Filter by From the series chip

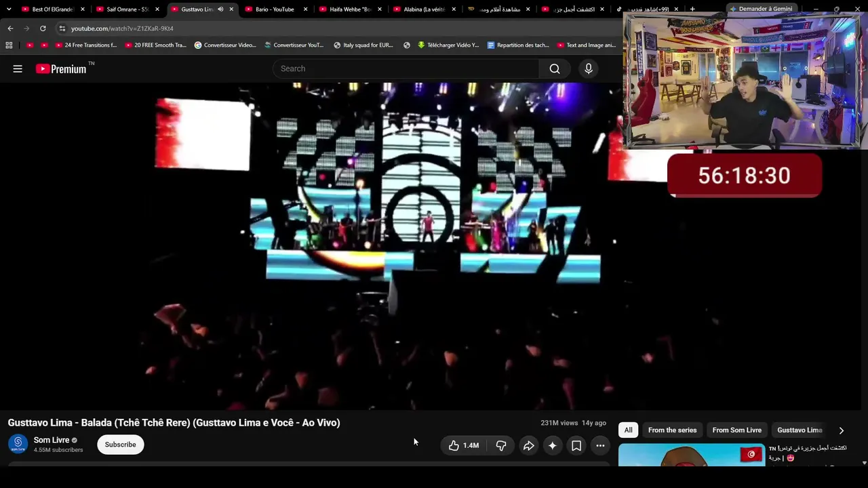[672, 430]
